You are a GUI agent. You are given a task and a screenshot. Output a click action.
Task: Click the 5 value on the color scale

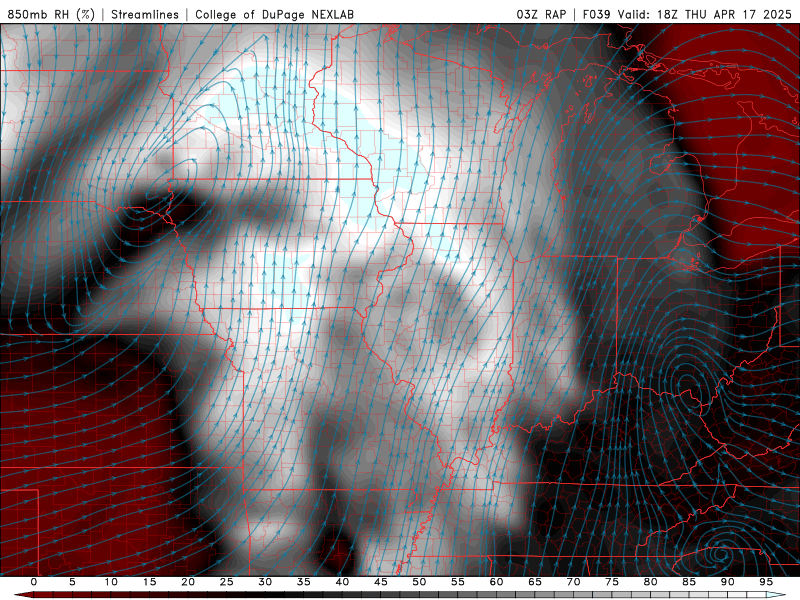72,582
